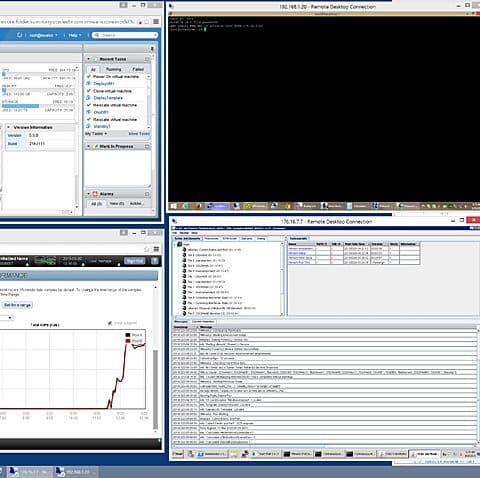The image size is (480, 478).
Task: Click the performance page vertical scrollbar
Action: click(x=155, y=390)
